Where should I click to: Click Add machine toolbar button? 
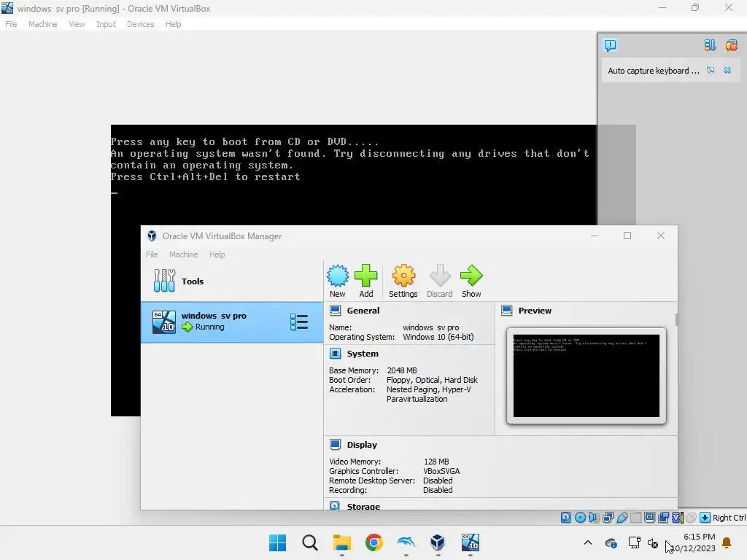coord(366,281)
